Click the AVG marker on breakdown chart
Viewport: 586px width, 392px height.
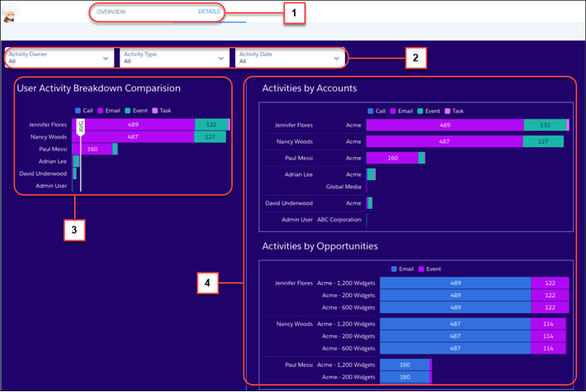pos(80,127)
